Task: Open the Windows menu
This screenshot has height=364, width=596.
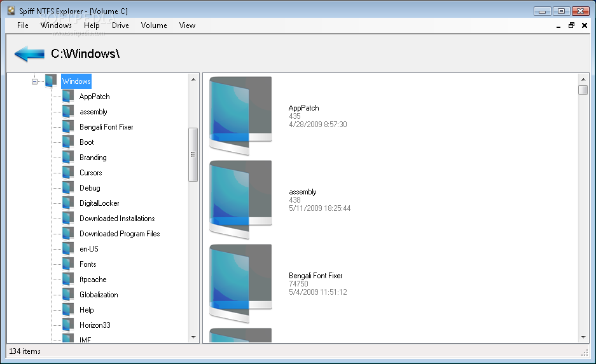Action: (56, 25)
